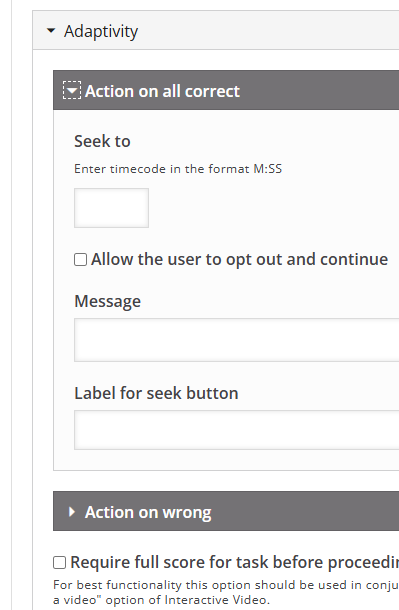Enable Require full score checkbox
Viewport: 399px width, 610px height.
coord(60,563)
